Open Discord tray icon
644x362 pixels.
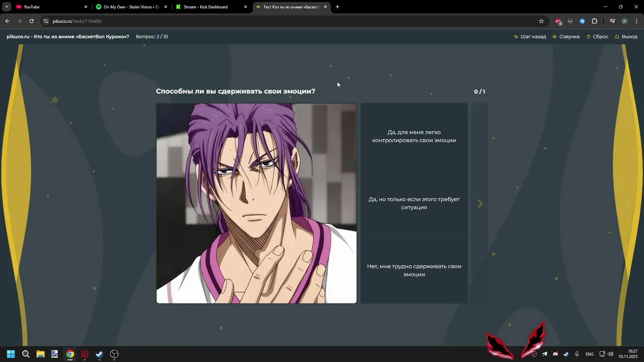(555, 354)
